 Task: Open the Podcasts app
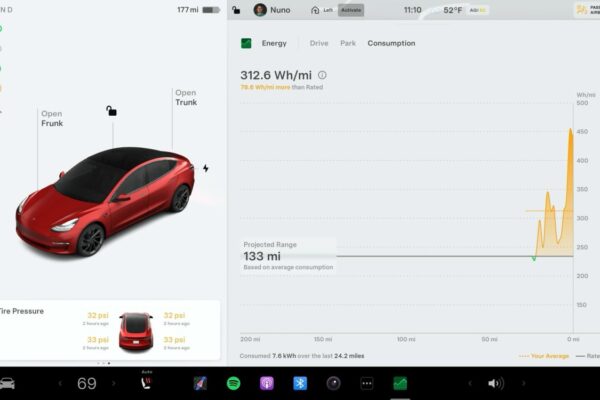pyautogui.click(x=267, y=383)
